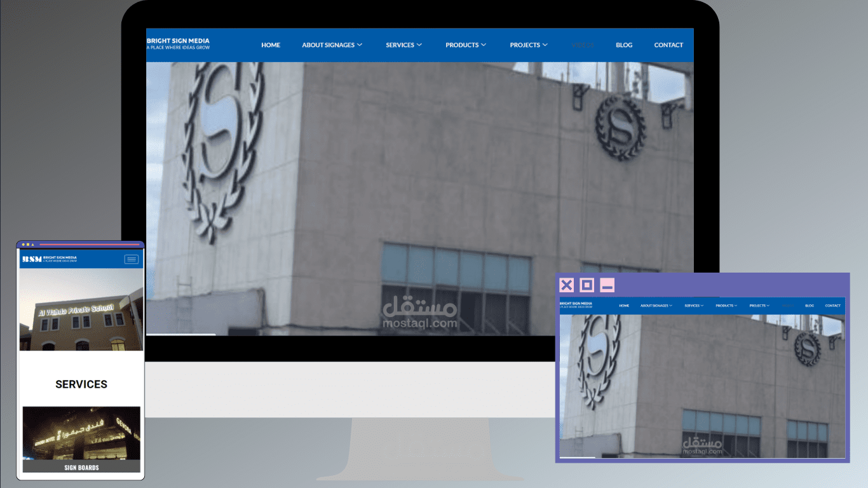
Task: Click the circular dot icon in the phone titlebar
Action: (x=23, y=244)
